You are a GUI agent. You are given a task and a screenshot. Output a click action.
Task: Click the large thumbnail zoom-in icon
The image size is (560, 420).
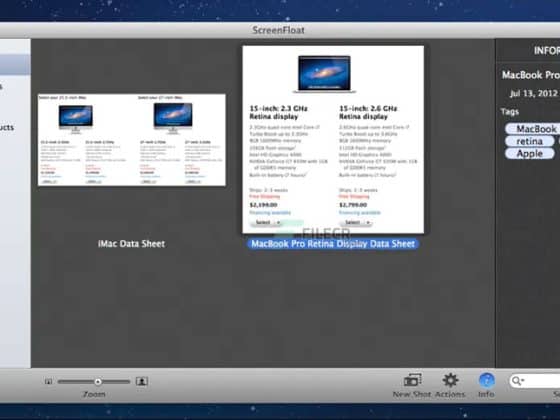click(142, 381)
